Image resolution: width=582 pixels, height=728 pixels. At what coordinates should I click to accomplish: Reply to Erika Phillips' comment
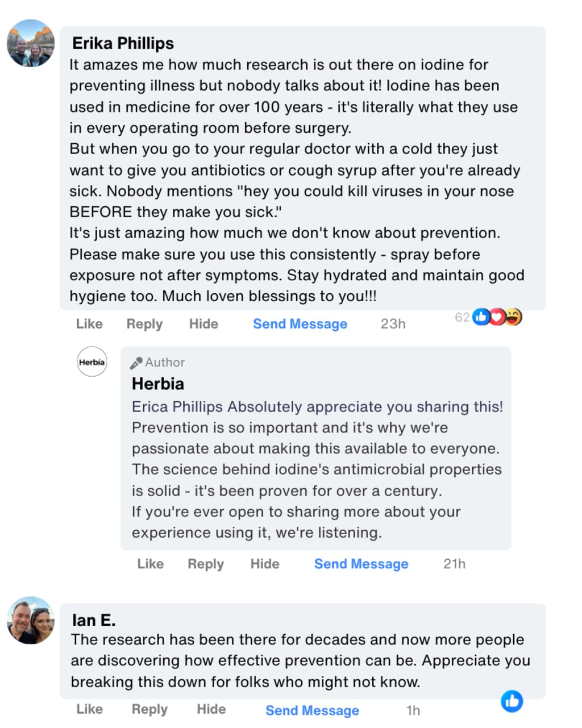(144, 324)
